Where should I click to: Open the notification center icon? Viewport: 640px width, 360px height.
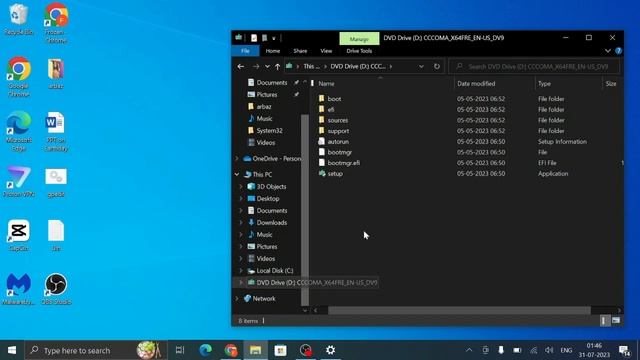[x=624, y=350]
